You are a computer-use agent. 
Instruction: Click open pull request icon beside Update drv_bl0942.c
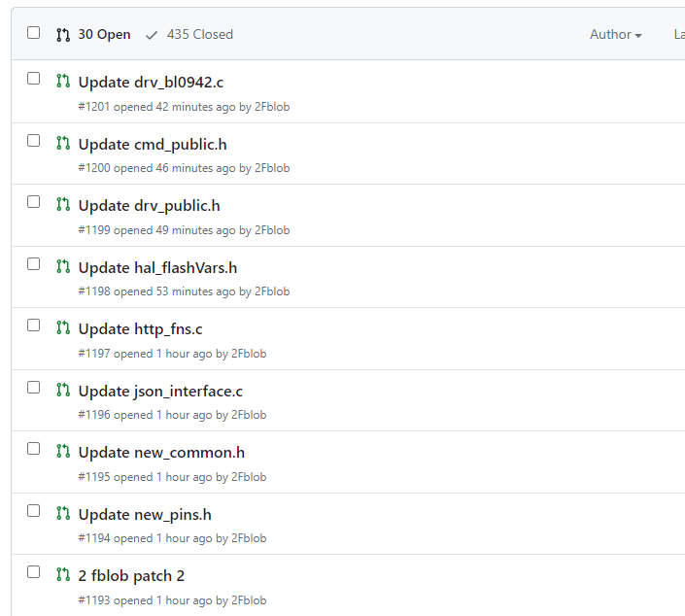pyautogui.click(x=63, y=81)
